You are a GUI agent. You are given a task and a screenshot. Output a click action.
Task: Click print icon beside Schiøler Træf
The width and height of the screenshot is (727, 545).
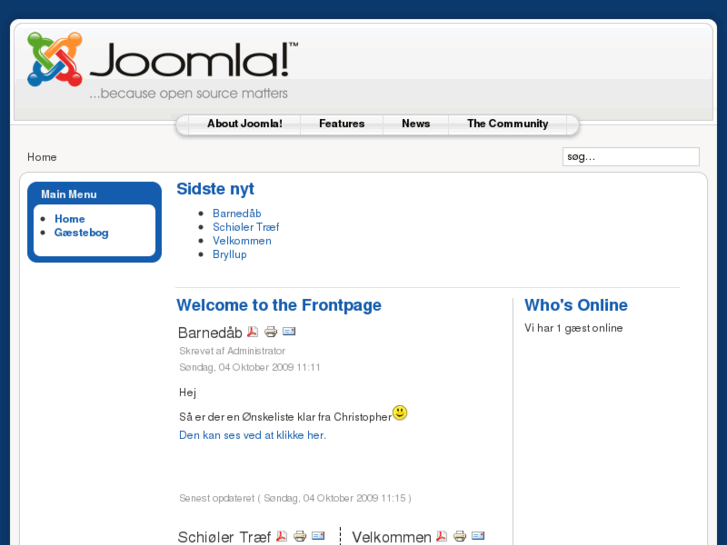(x=300, y=536)
